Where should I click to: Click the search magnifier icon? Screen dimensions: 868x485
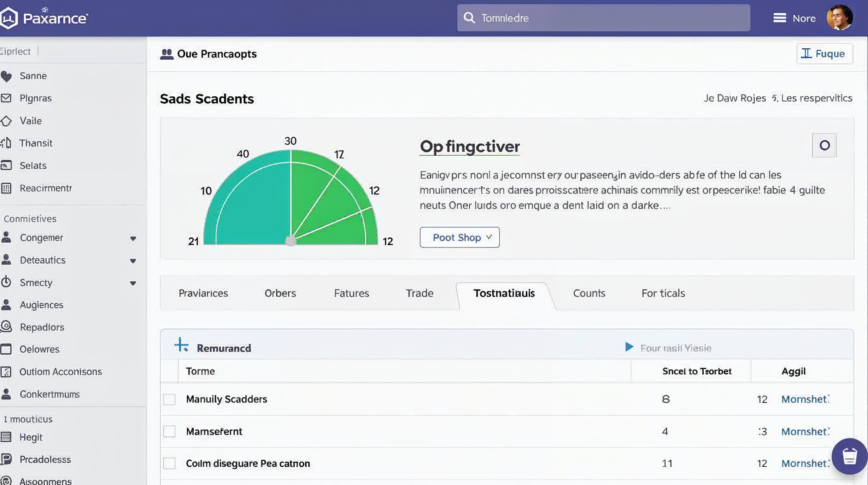click(x=469, y=18)
